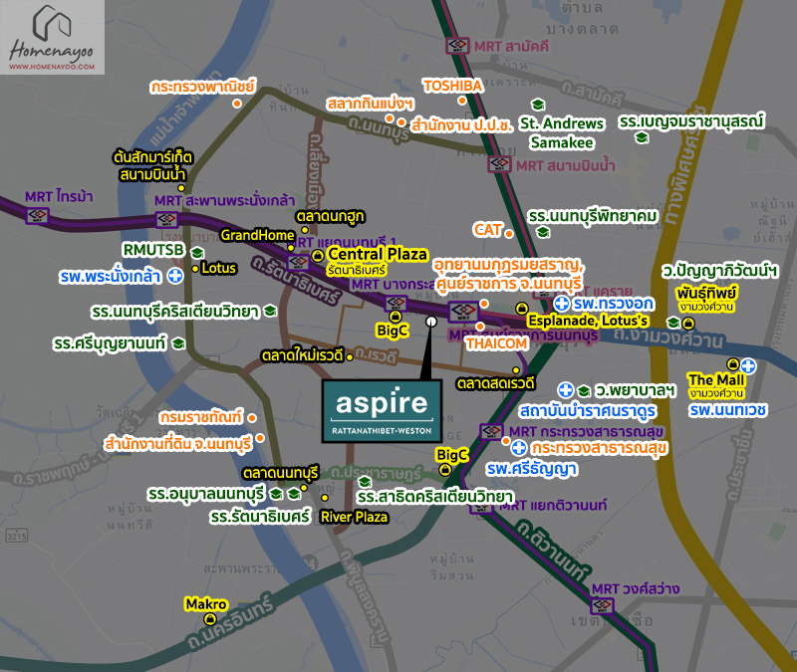Select the พันธุ์ทิพย์ งามวงศ์วาน label
This screenshot has width=797, height=672.
[x=706, y=300]
